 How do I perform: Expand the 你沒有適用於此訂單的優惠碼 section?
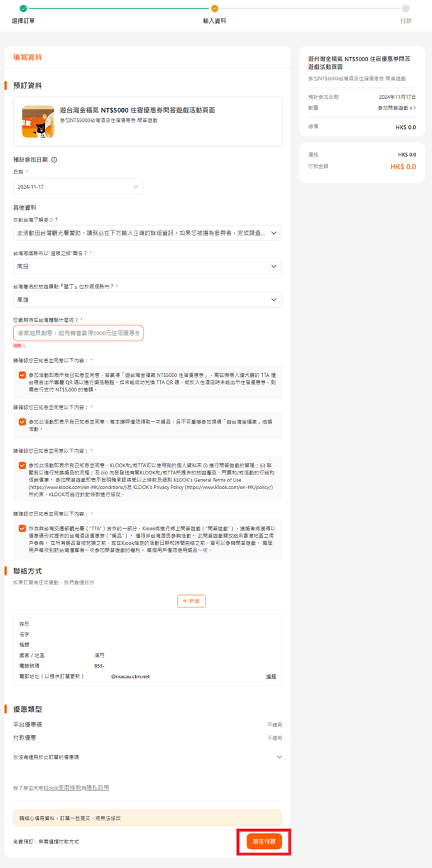[148, 756]
